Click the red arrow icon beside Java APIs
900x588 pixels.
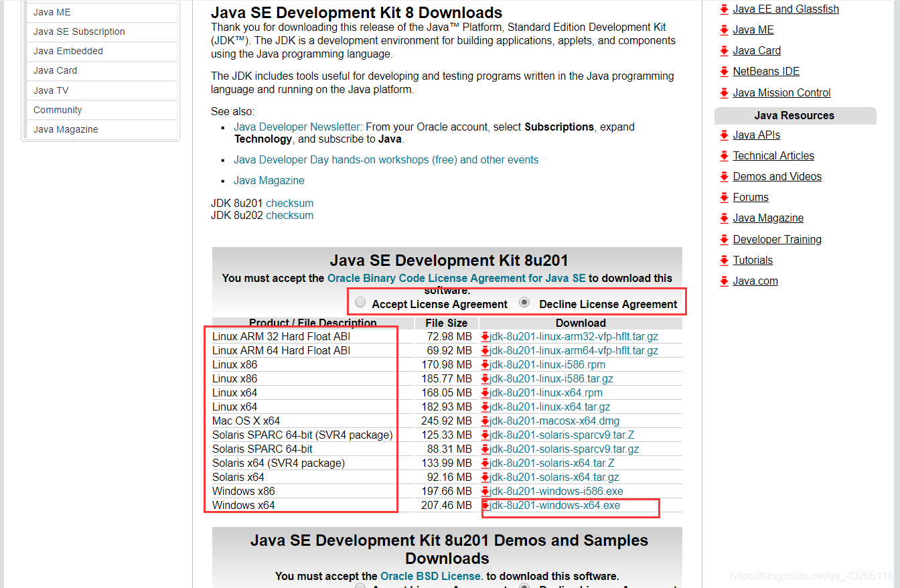click(x=724, y=135)
